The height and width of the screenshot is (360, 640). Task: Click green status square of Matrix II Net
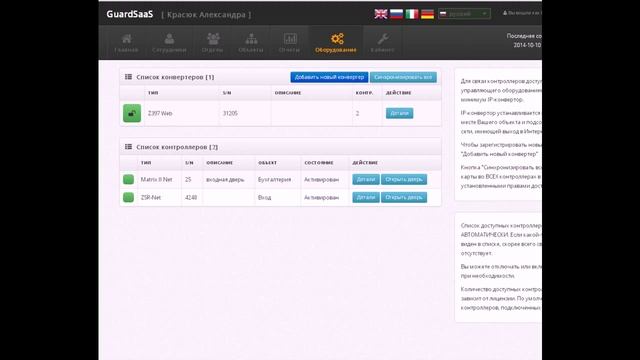[128, 179]
